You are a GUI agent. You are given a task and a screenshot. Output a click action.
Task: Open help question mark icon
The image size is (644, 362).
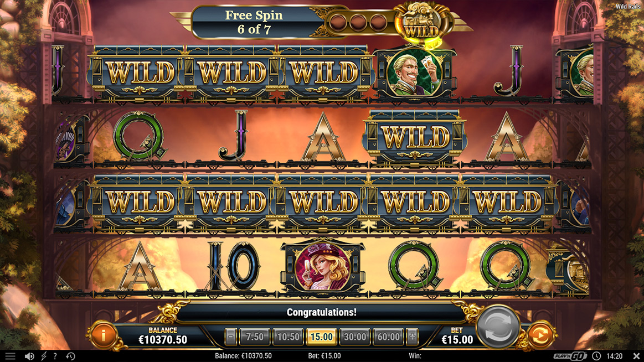[55, 356]
